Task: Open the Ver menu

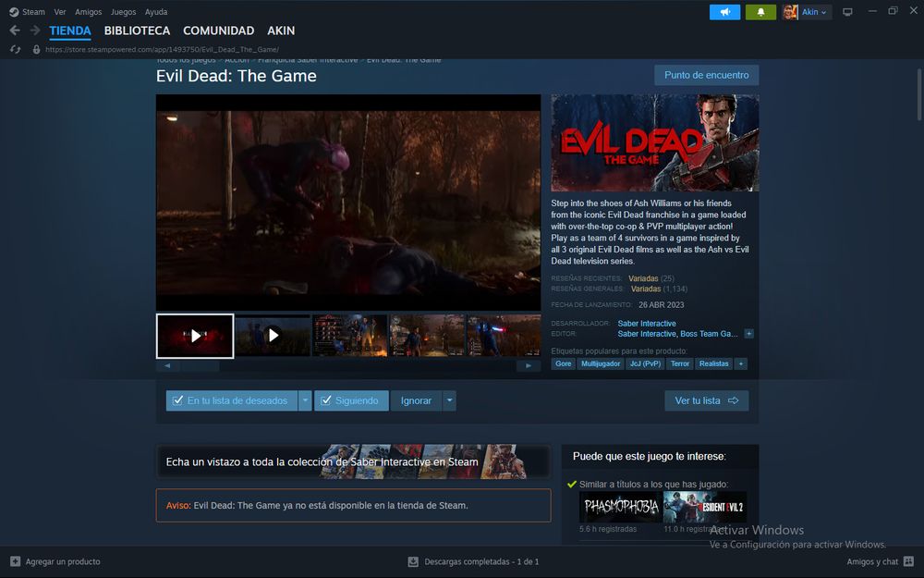Action: (x=59, y=12)
